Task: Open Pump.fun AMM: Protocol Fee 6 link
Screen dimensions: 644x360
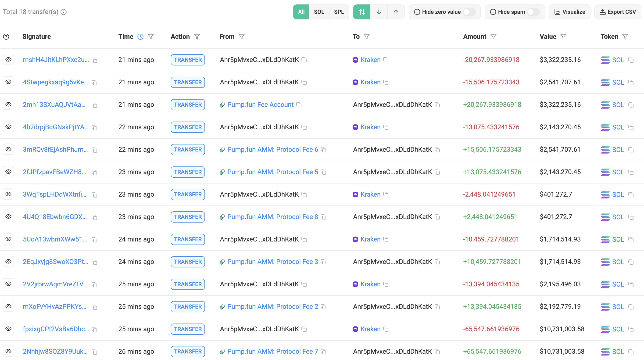Action: click(x=273, y=150)
